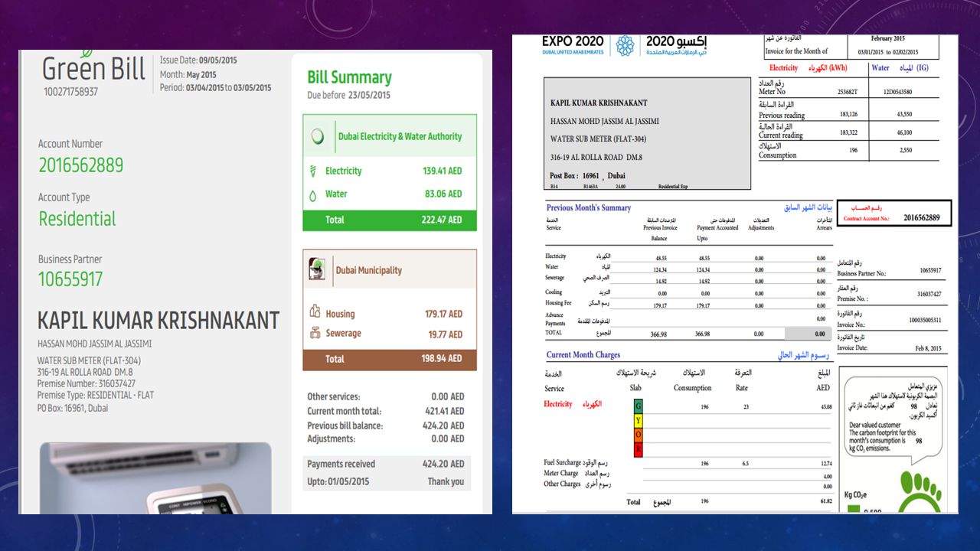
Task: Click account number 2016562889 in Green Bill
Action: (x=81, y=165)
